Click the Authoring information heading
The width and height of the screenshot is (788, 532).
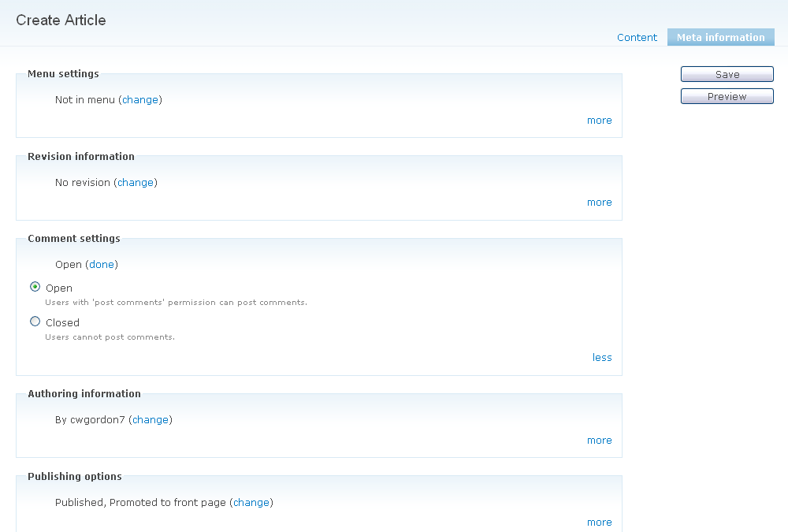coord(84,393)
